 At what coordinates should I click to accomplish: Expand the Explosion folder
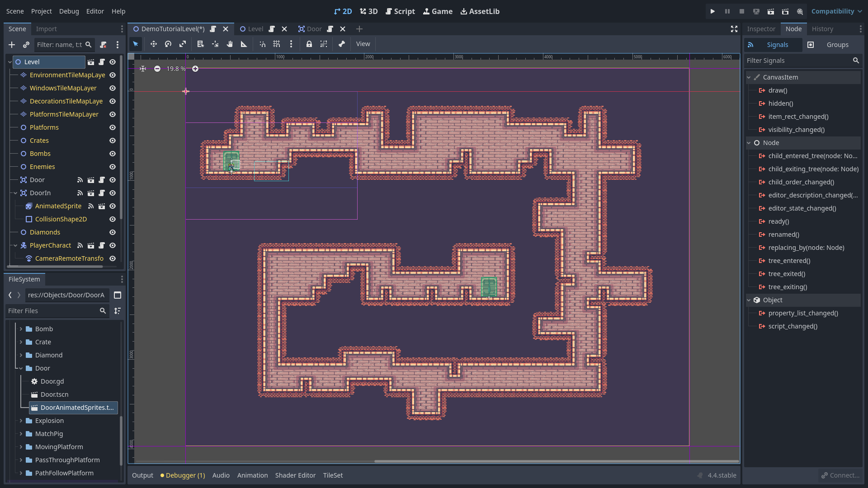21,421
